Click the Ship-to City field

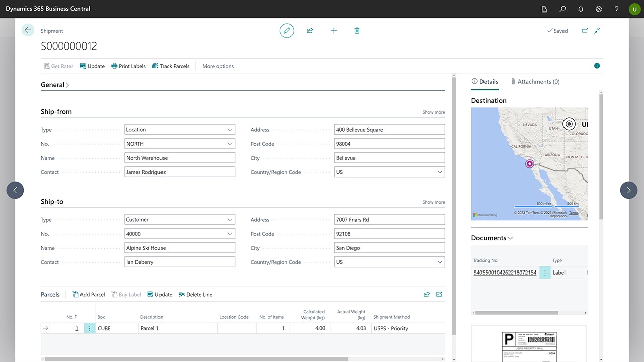click(389, 248)
